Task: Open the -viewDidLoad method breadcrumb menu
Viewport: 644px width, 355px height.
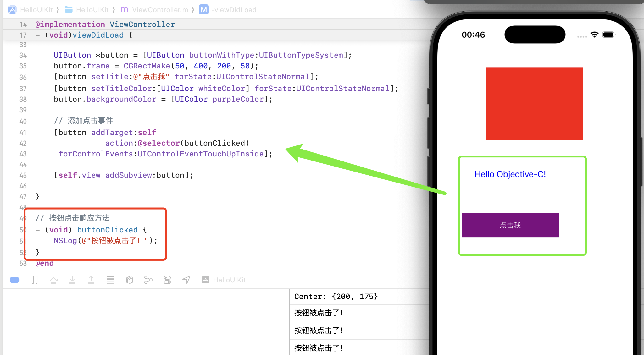Action: (234, 10)
